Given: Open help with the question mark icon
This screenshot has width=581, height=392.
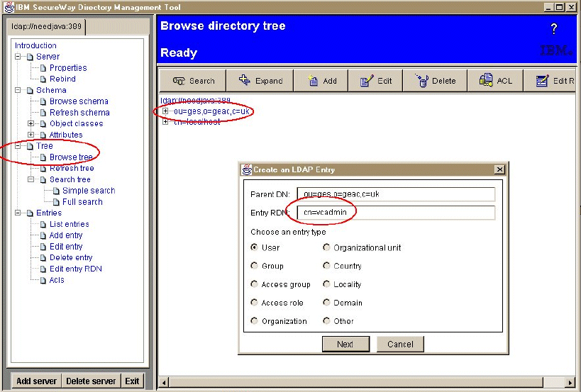Looking at the screenshot, I should pyautogui.click(x=553, y=28).
